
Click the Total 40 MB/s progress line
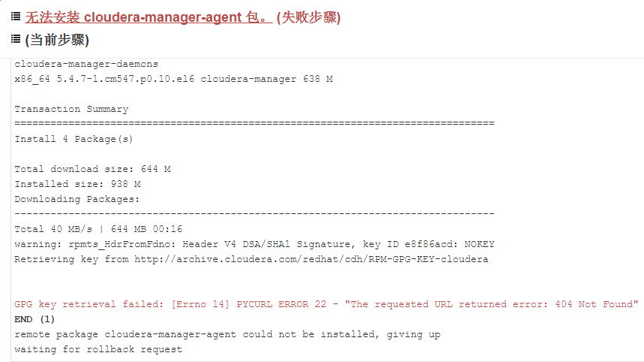tap(98, 229)
